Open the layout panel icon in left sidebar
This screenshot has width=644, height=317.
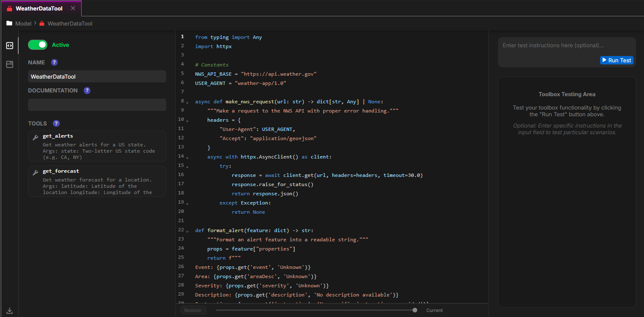10,64
